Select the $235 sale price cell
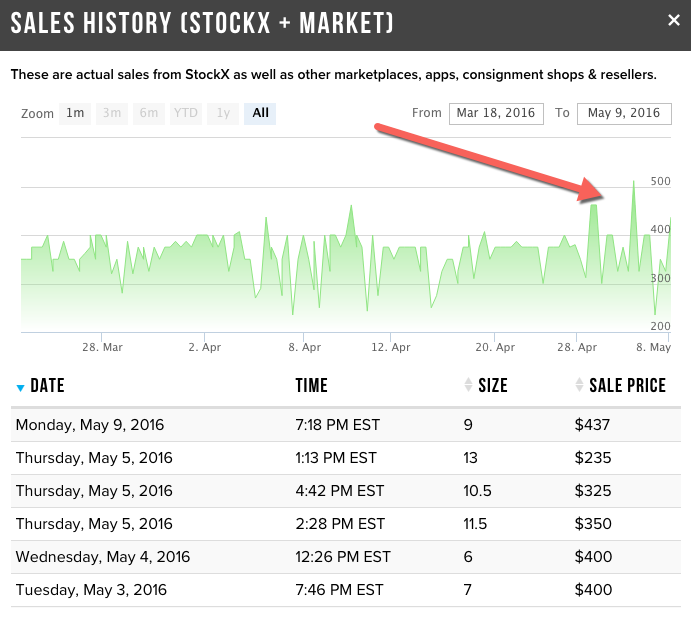691x618 pixels. click(593, 458)
